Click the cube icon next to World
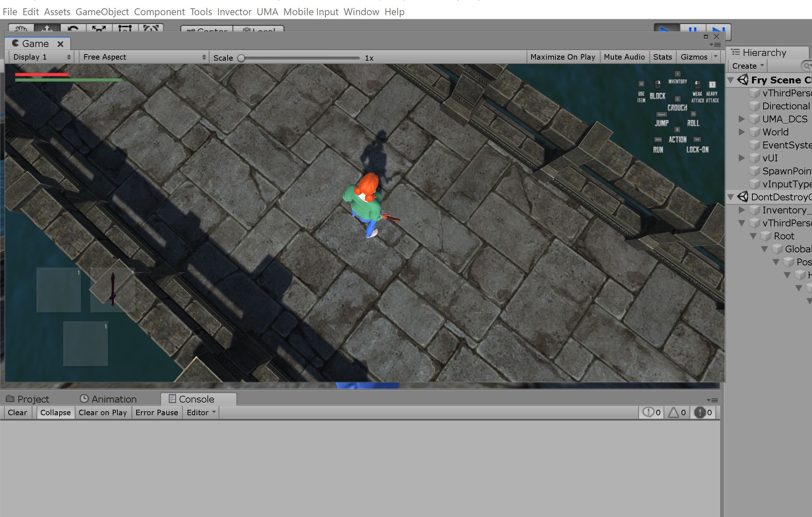Viewport: 812px width, 517px height. point(755,132)
